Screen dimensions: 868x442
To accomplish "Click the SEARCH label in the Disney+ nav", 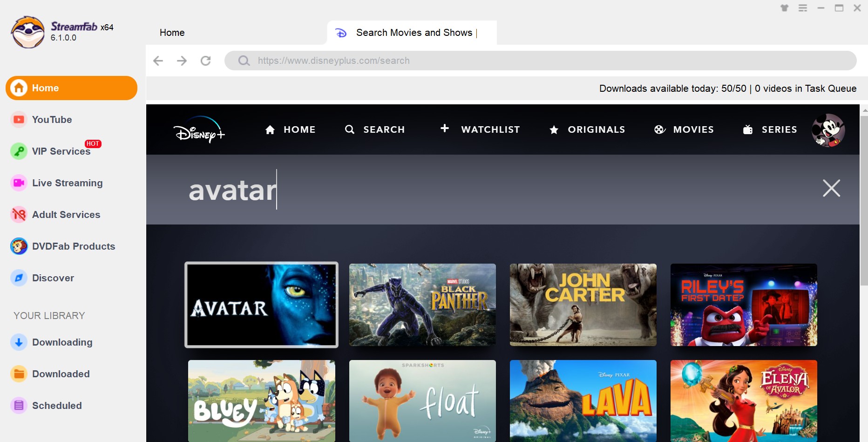I will pyautogui.click(x=384, y=129).
